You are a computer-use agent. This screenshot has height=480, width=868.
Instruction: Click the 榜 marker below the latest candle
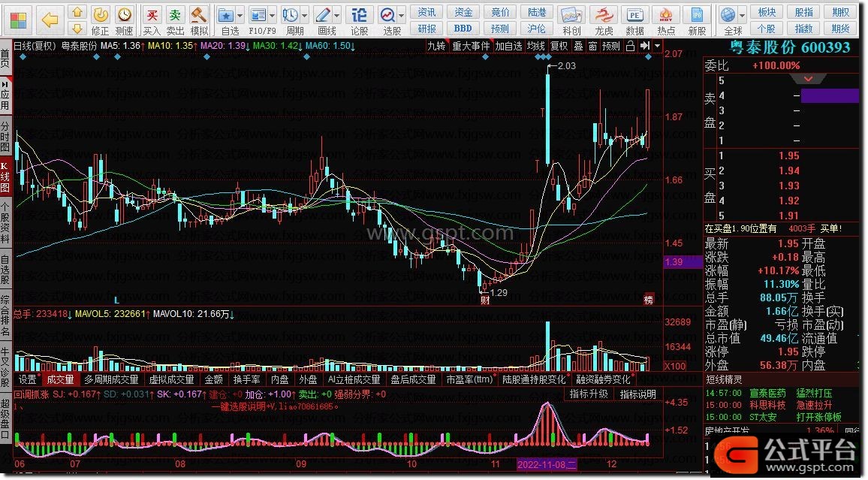[648, 300]
